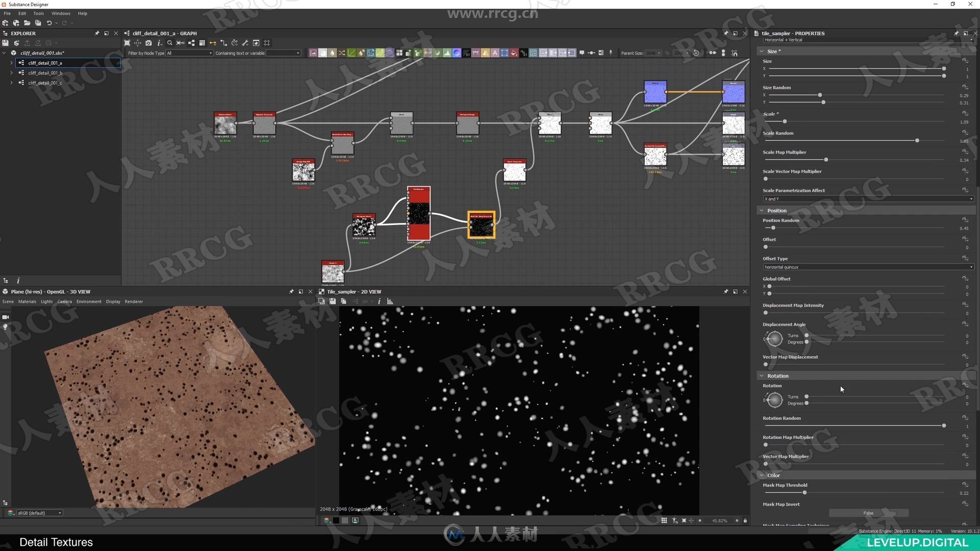
Task: Click the 2D view info icon
Action: [x=379, y=302]
